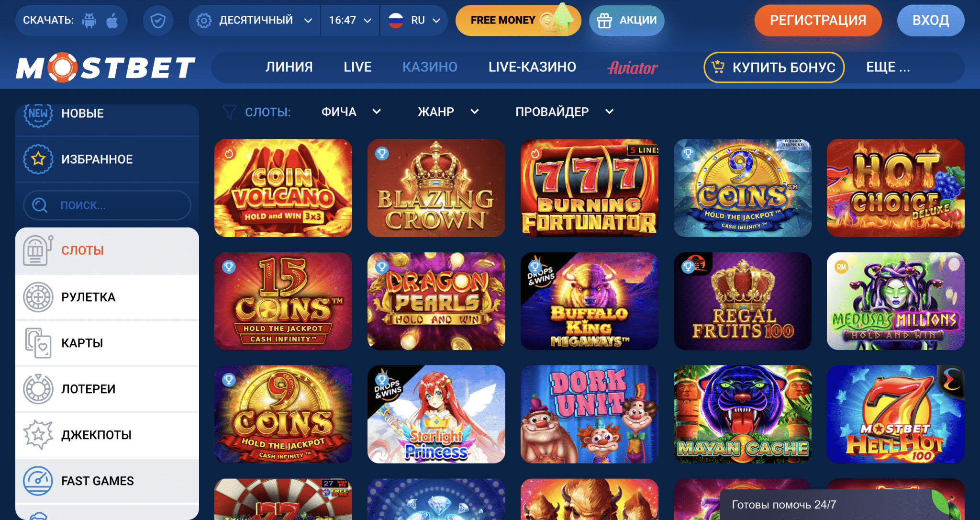Click the Купить бонус button
The height and width of the screenshot is (520, 980).
(774, 67)
